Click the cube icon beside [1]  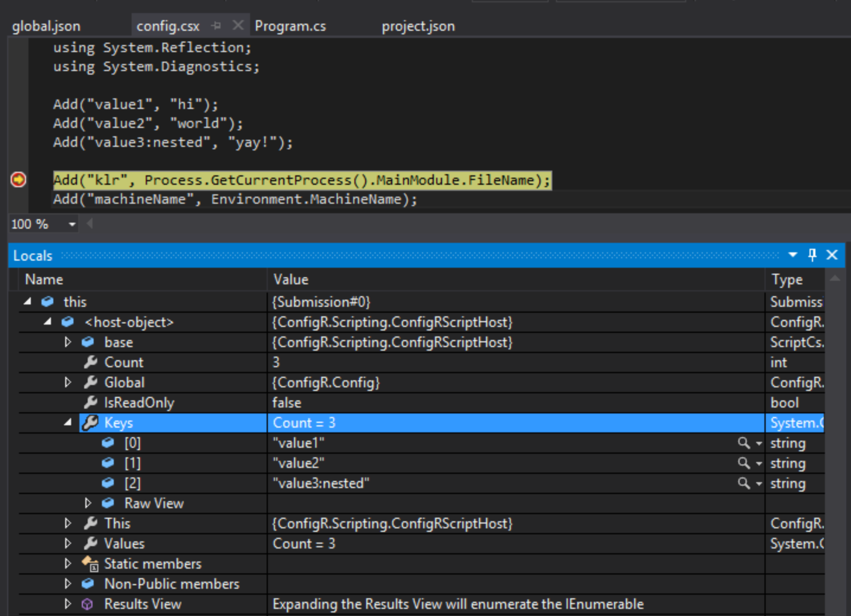108,463
